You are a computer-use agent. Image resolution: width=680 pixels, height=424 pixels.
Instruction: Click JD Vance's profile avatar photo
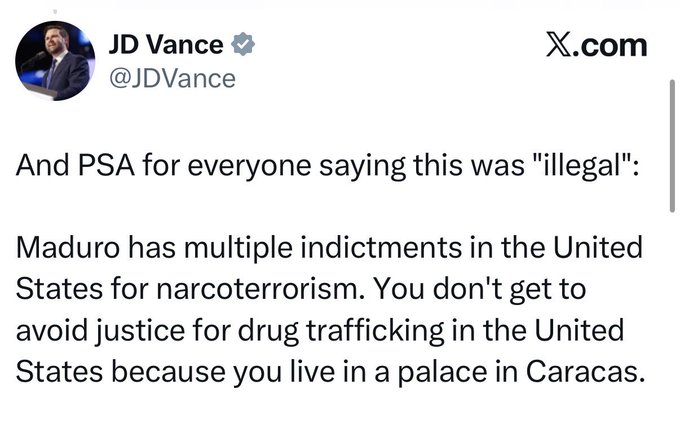(x=53, y=63)
